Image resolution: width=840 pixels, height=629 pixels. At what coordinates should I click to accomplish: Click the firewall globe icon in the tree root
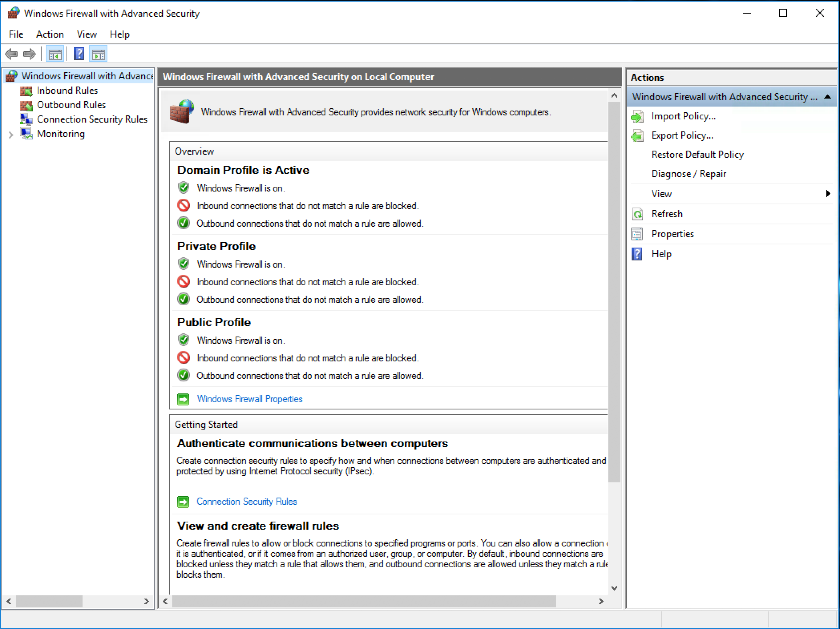pos(12,76)
